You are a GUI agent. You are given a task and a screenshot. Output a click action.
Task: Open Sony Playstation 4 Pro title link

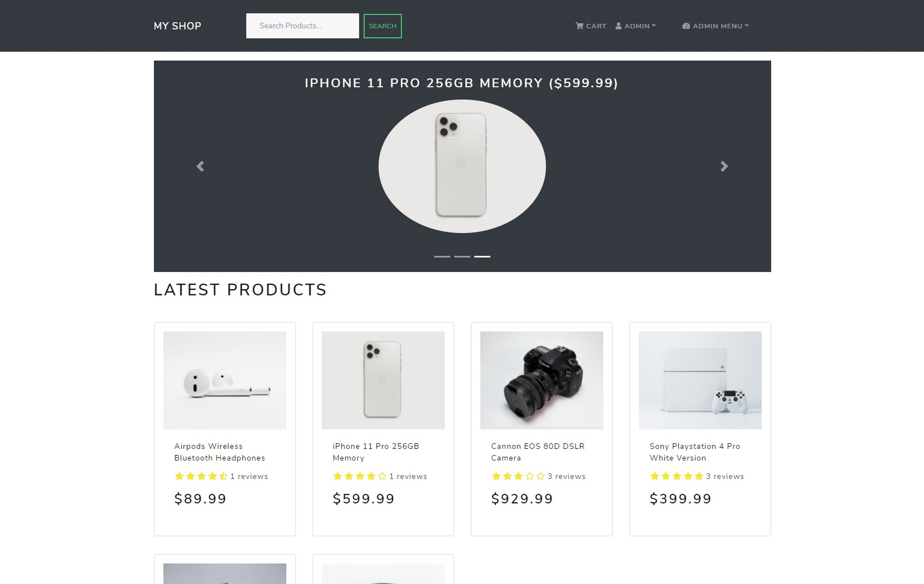[695, 452]
